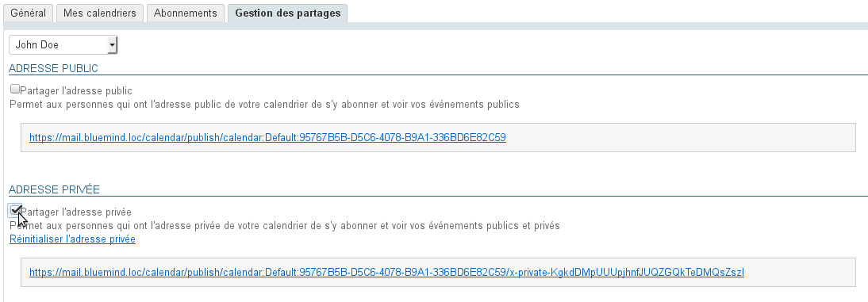
Task: Click the private address description text
Action: [285, 226]
